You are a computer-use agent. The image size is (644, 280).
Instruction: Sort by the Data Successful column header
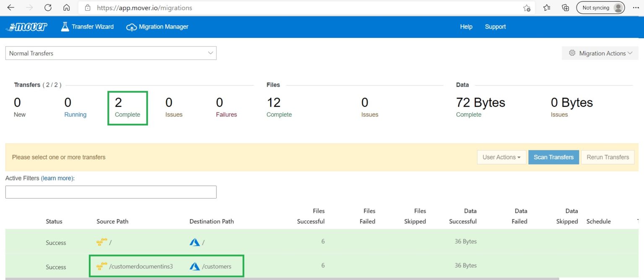point(463,216)
